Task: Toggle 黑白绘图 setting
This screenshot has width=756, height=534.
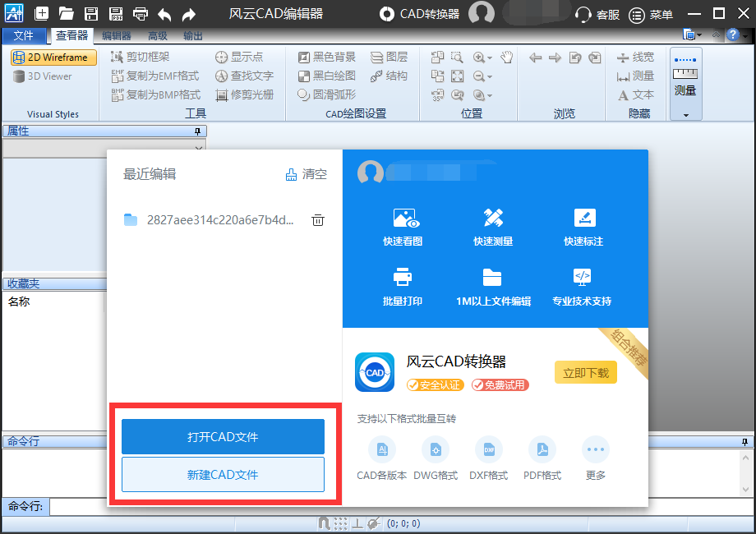Action: tap(326, 76)
